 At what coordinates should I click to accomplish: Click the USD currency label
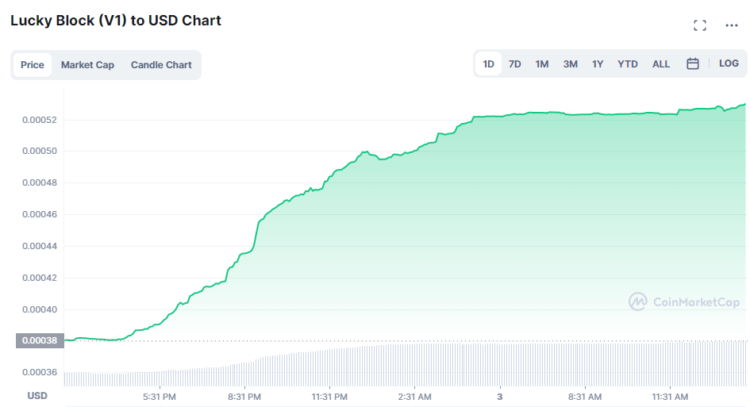pos(37,396)
